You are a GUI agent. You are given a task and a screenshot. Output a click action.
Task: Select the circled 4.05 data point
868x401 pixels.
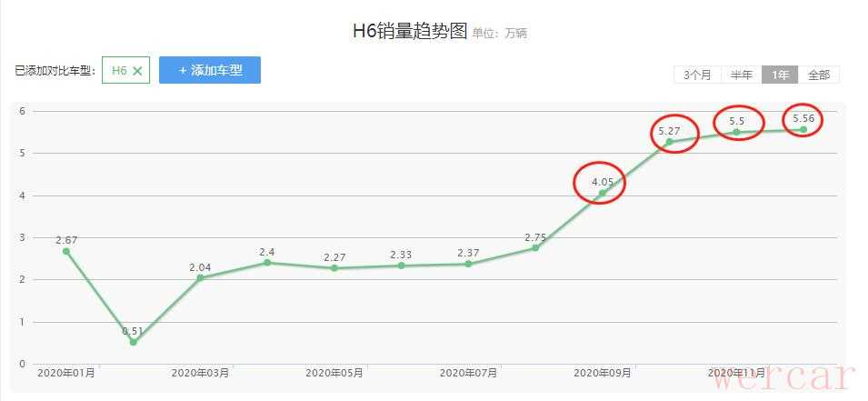coord(603,194)
